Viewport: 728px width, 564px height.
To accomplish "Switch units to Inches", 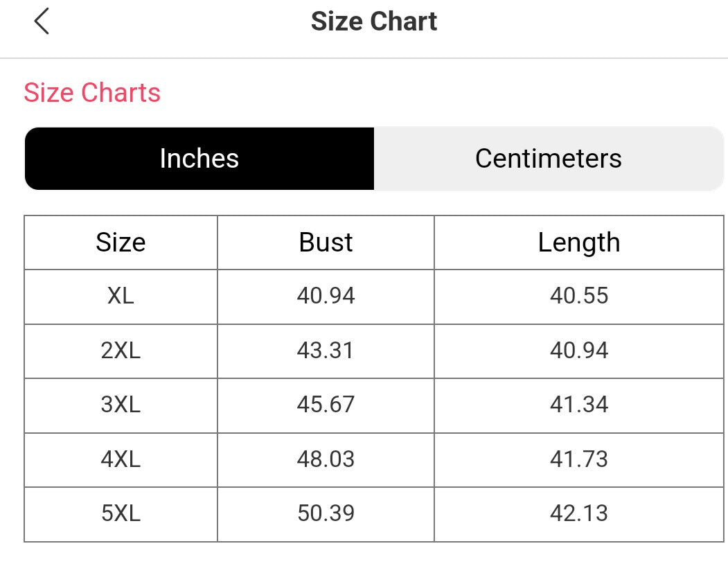I will [x=199, y=159].
